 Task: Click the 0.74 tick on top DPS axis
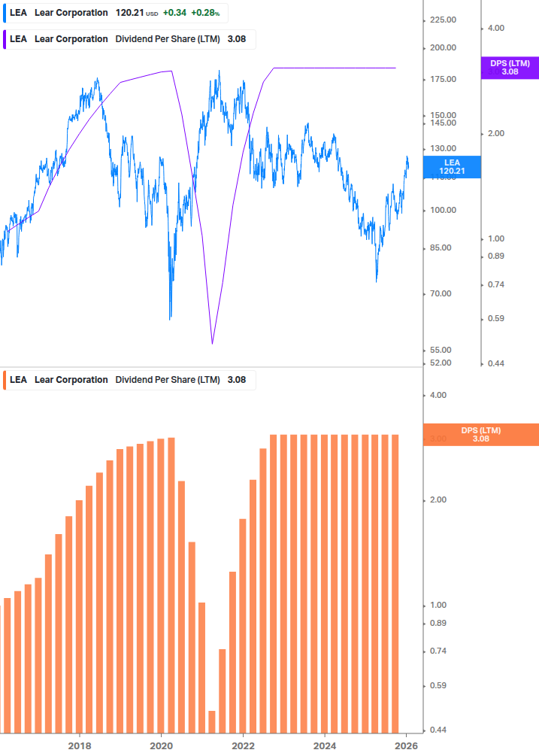(495, 284)
